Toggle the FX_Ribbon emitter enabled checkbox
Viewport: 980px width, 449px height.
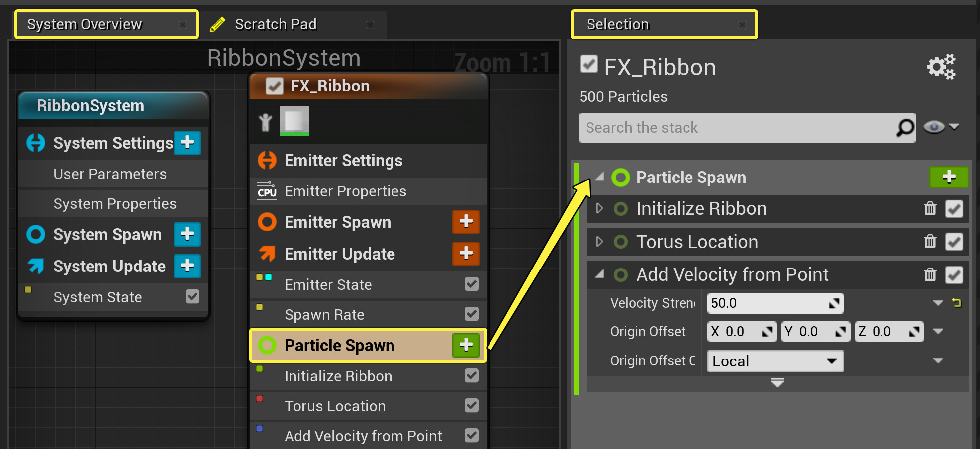click(275, 86)
